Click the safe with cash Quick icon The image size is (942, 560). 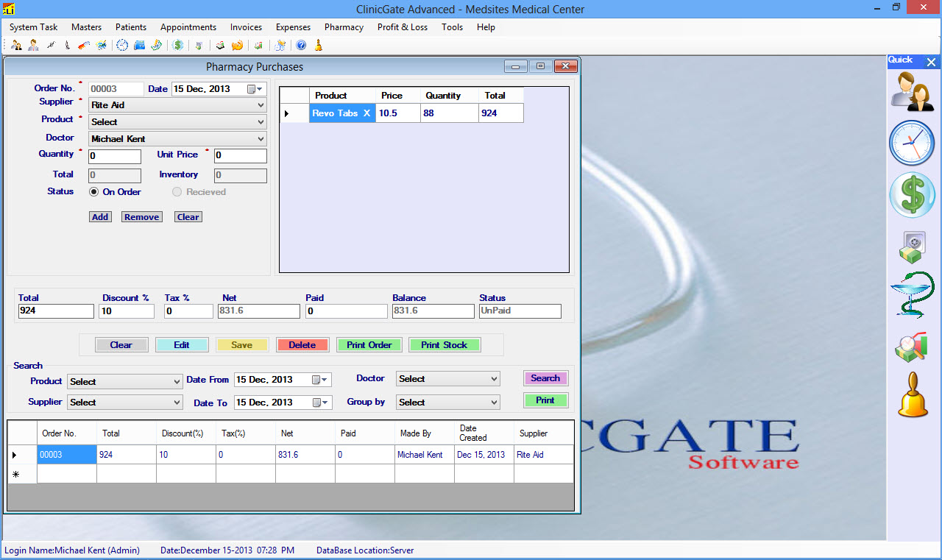pyautogui.click(x=912, y=247)
